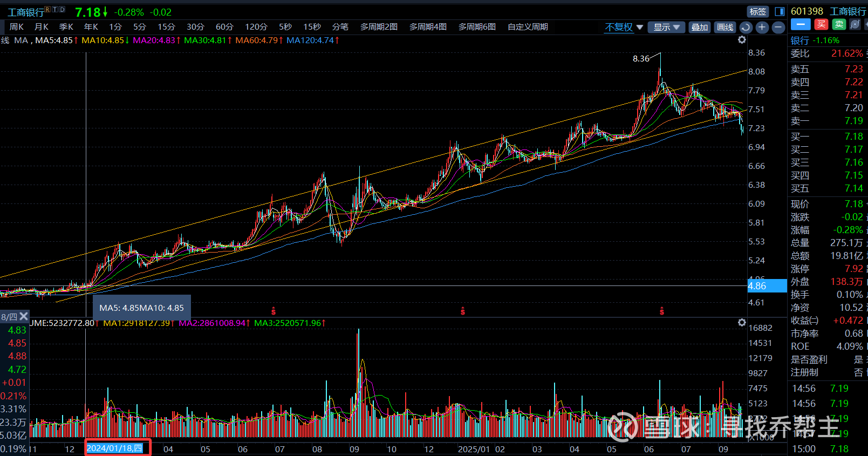
Task: Switch to 月K monthly chart
Action: 42,27
